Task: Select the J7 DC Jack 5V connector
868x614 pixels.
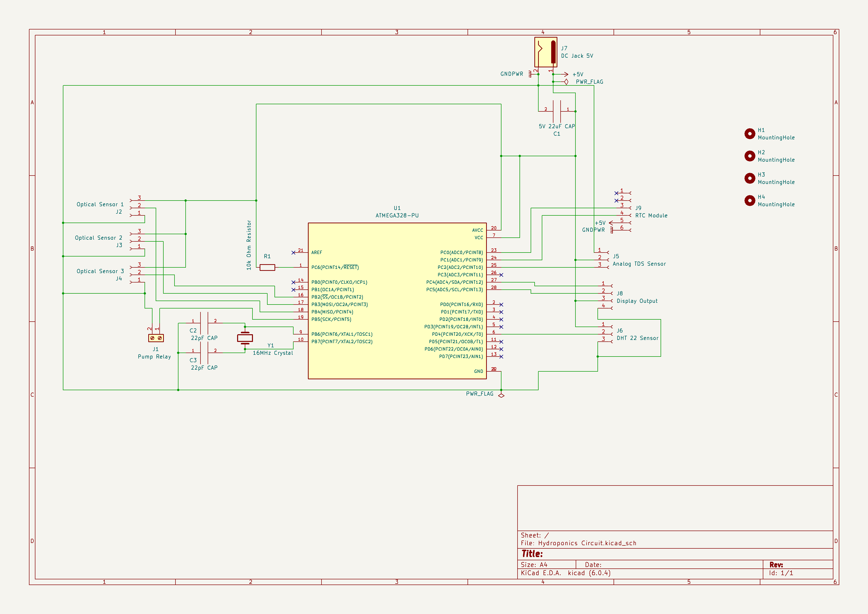Action: point(546,52)
